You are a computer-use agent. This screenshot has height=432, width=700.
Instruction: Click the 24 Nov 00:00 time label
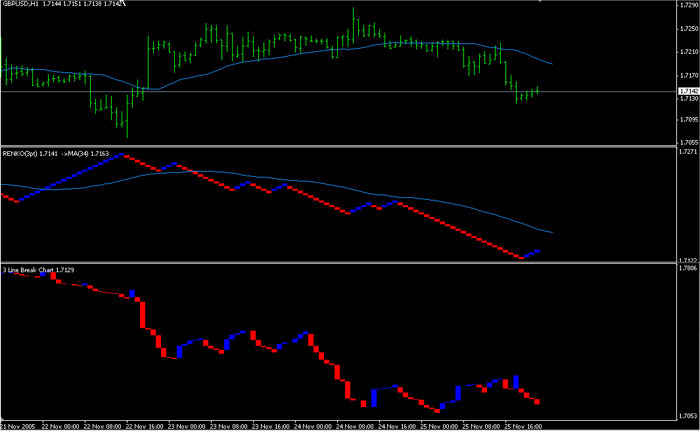pyautogui.click(x=313, y=427)
